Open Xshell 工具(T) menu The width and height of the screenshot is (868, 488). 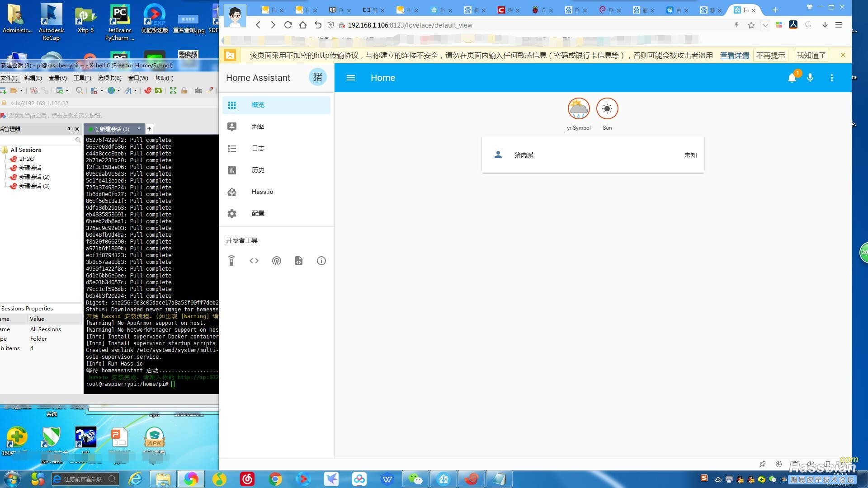[82, 78]
